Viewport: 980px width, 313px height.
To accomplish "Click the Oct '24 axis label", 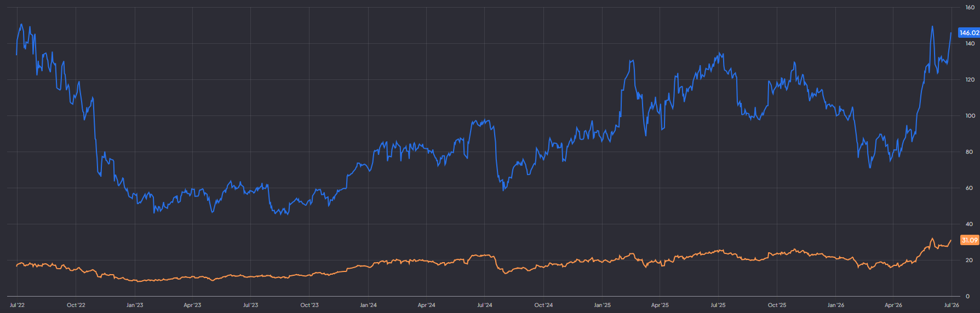I will tap(543, 305).
